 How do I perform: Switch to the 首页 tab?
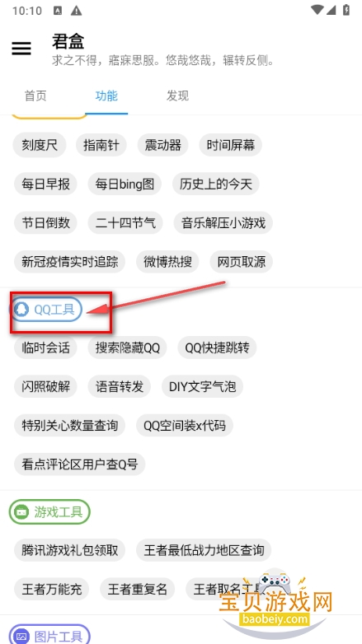pos(35,96)
